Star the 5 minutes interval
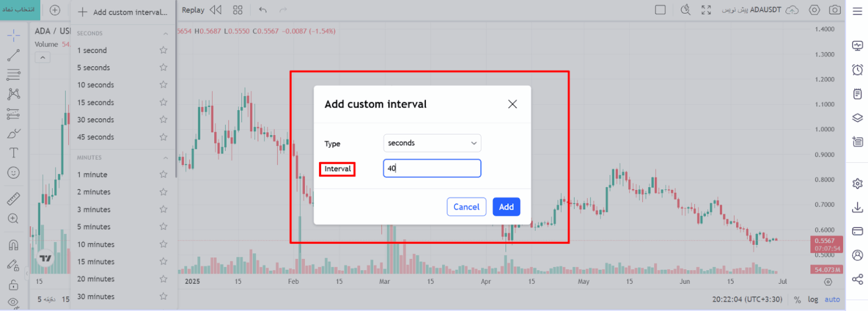The image size is (868, 311). pyautogui.click(x=163, y=227)
